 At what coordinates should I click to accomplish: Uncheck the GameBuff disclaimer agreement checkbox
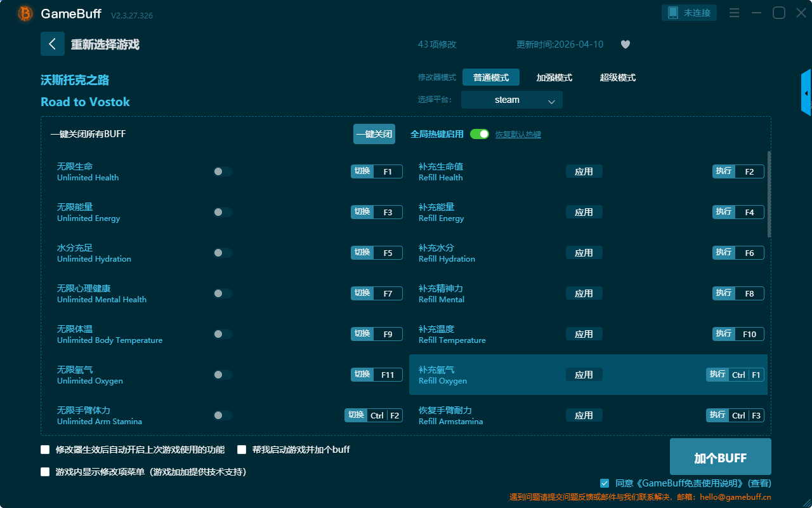pyautogui.click(x=605, y=483)
